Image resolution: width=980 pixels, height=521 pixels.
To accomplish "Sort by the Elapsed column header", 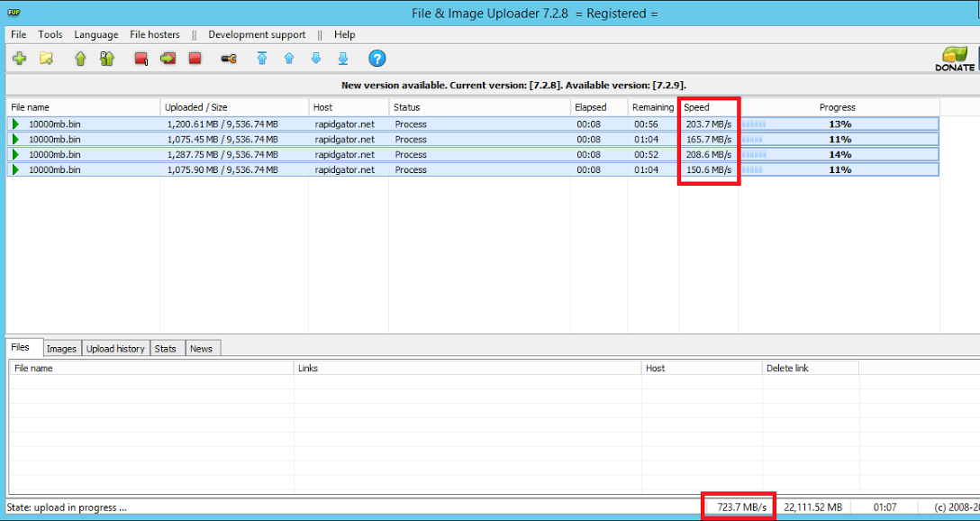I will pyautogui.click(x=599, y=107).
